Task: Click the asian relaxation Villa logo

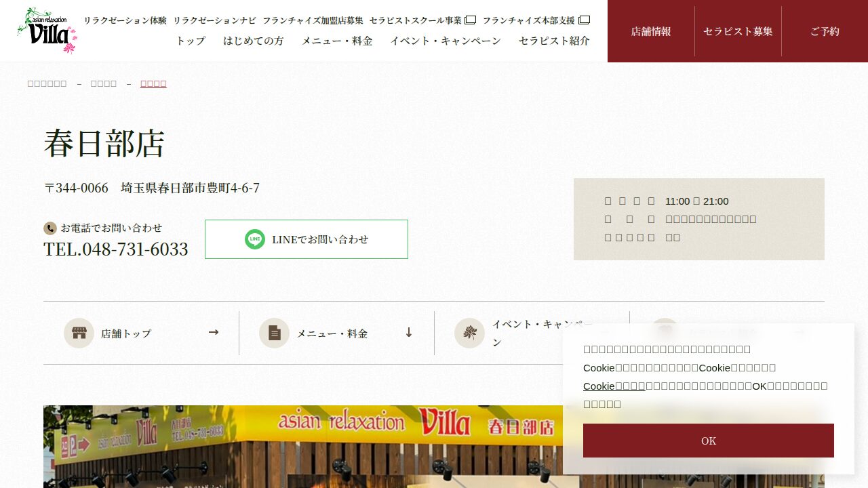Action: point(47,30)
